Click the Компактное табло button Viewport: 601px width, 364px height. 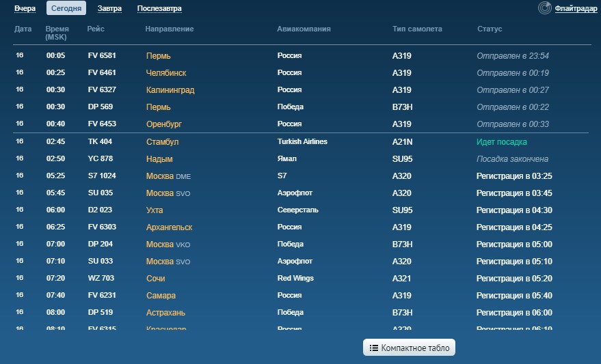pos(409,348)
